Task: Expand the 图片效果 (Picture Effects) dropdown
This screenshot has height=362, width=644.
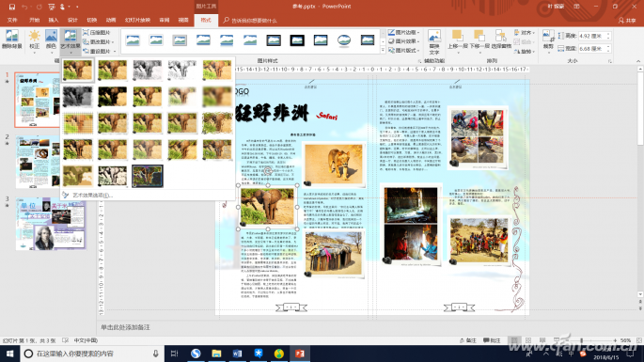Action: point(403,41)
